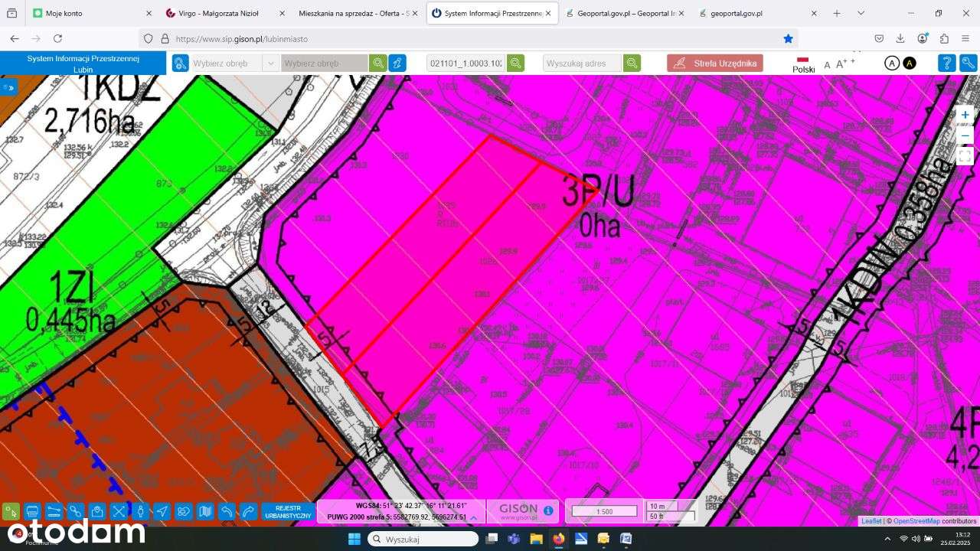
Task: Click the parcel ID field '021101_1.0003.10'
Action: tap(466, 64)
